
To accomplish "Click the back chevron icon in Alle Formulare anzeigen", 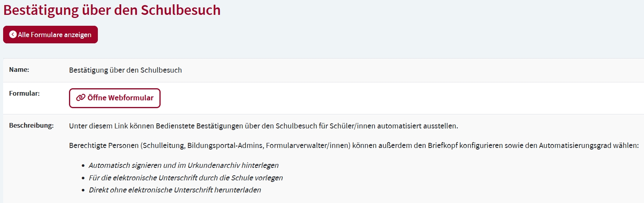I will [13, 34].
